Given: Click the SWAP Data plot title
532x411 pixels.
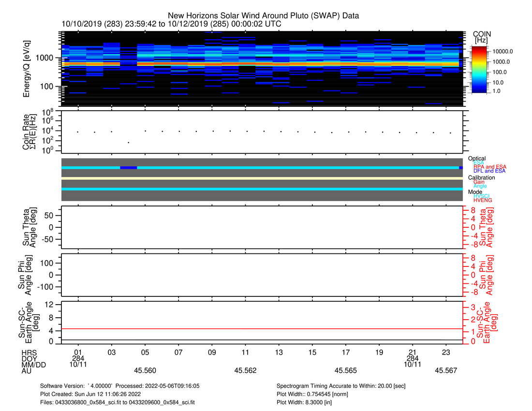Looking at the screenshot, I should coord(263,15).
